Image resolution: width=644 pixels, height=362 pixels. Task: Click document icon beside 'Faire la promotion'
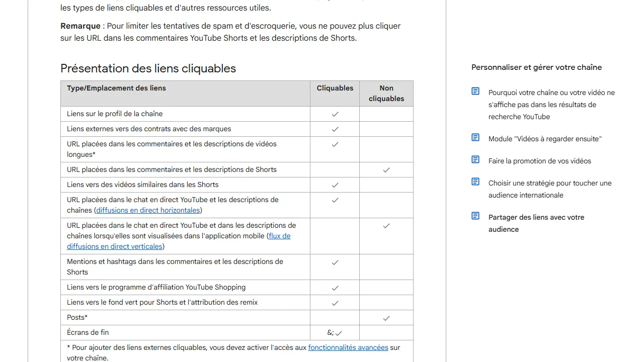coord(475,159)
